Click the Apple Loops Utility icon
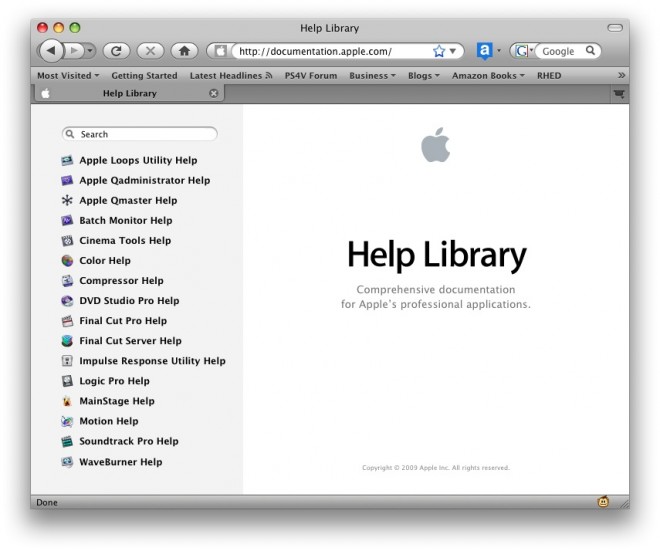Viewport: 660px width, 551px height. tap(67, 160)
